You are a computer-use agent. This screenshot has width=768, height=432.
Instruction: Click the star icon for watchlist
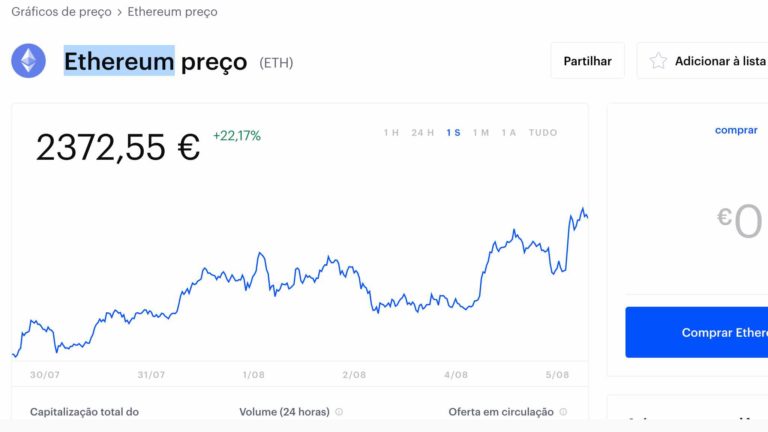(x=658, y=61)
